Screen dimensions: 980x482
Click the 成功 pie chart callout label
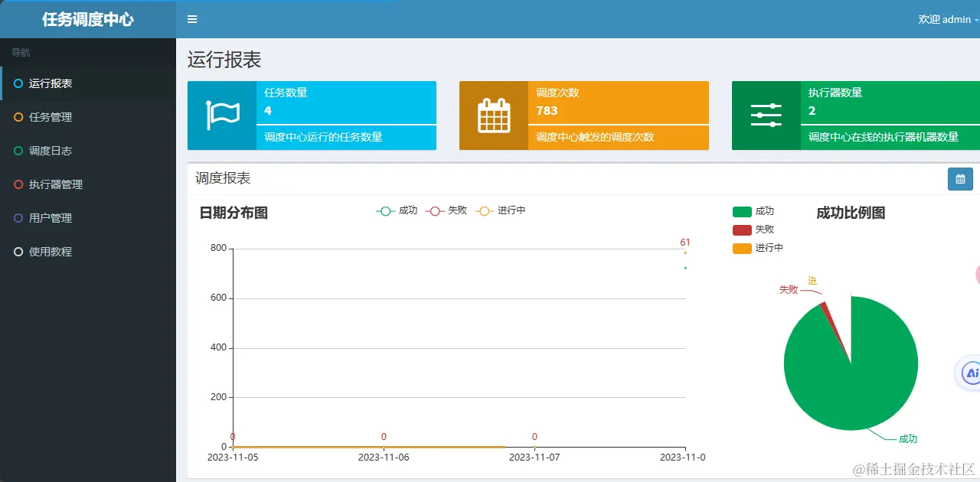[x=908, y=439]
